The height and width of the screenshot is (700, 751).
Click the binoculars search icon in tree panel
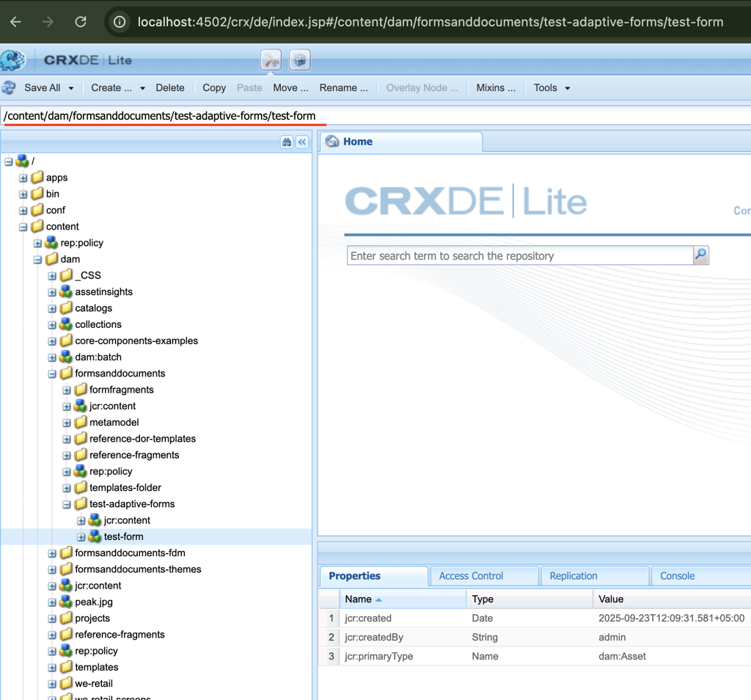click(287, 142)
